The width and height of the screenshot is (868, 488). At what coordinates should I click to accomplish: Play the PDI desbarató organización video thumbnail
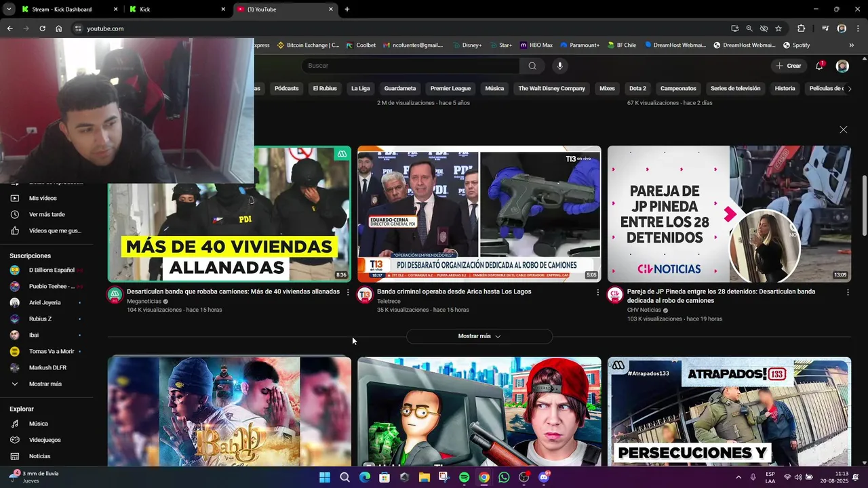point(479,214)
